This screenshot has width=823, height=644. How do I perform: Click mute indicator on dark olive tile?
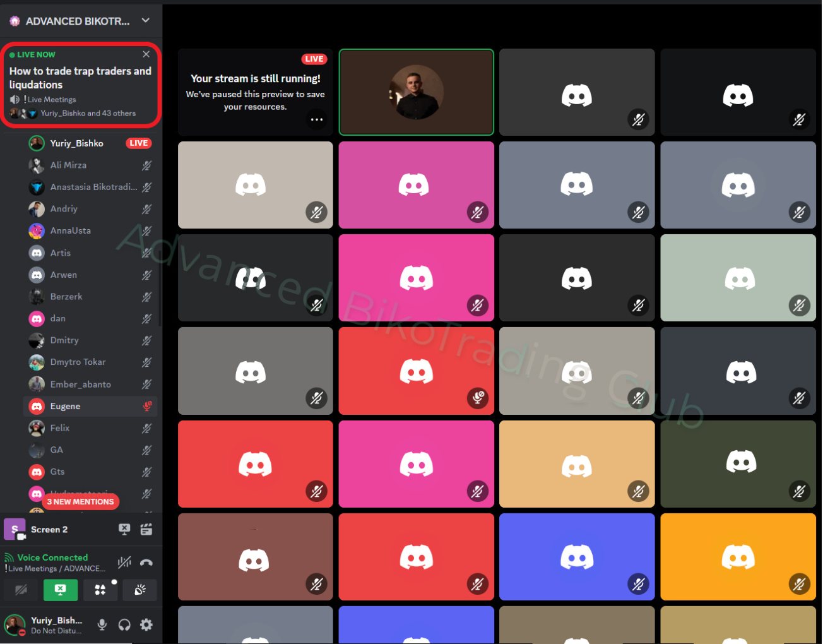800,491
